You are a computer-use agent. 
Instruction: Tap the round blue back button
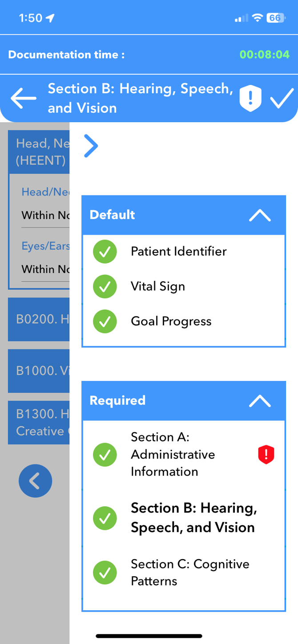35,480
